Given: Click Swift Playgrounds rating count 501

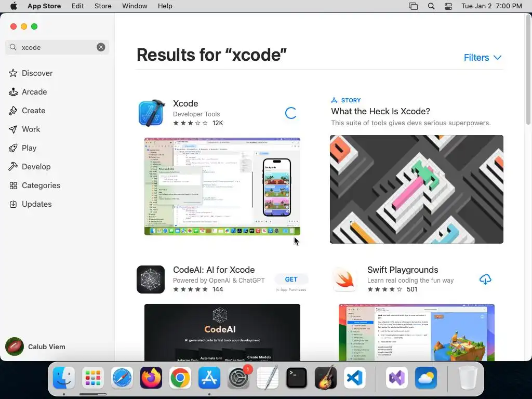Looking at the screenshot, I should [x=412, y=289].
